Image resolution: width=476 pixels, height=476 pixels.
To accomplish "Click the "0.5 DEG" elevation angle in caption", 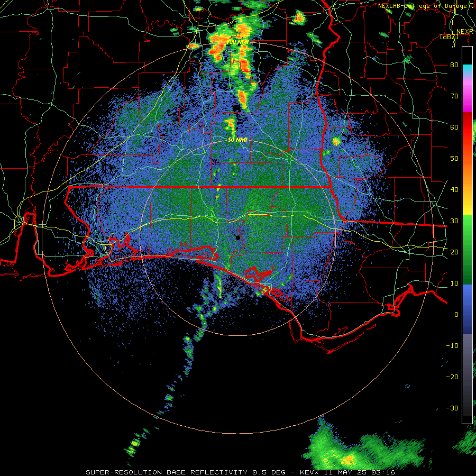I will click(269, 472).
